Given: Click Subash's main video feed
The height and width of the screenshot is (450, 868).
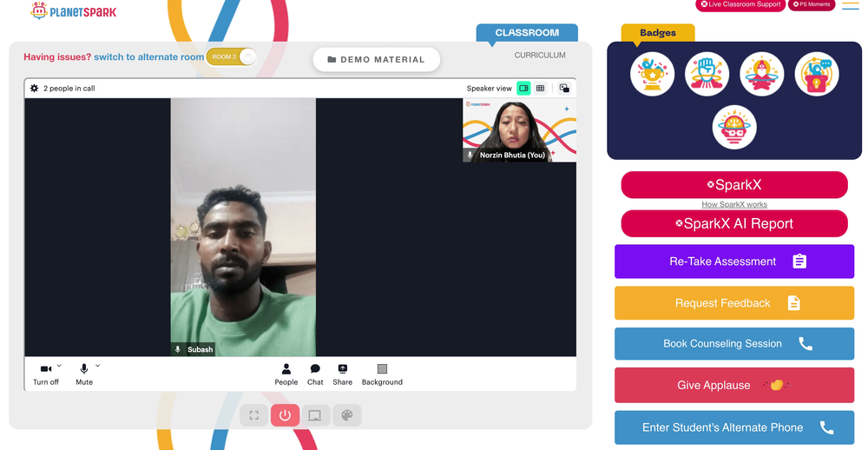Looking at the screenshot, I should tap(243, 228).
